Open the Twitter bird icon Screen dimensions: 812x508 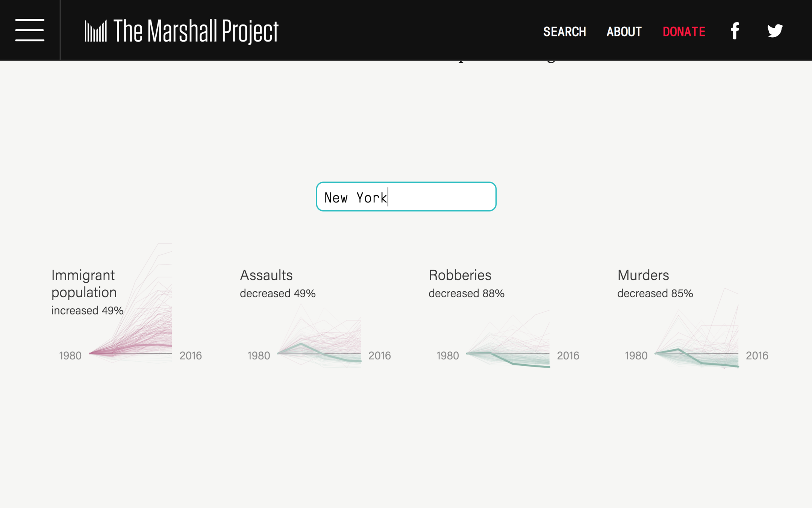[775, 31]
